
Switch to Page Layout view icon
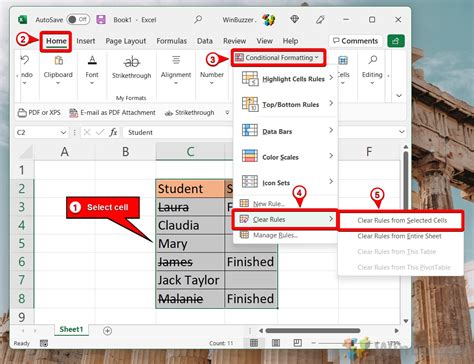pos(276,343)
